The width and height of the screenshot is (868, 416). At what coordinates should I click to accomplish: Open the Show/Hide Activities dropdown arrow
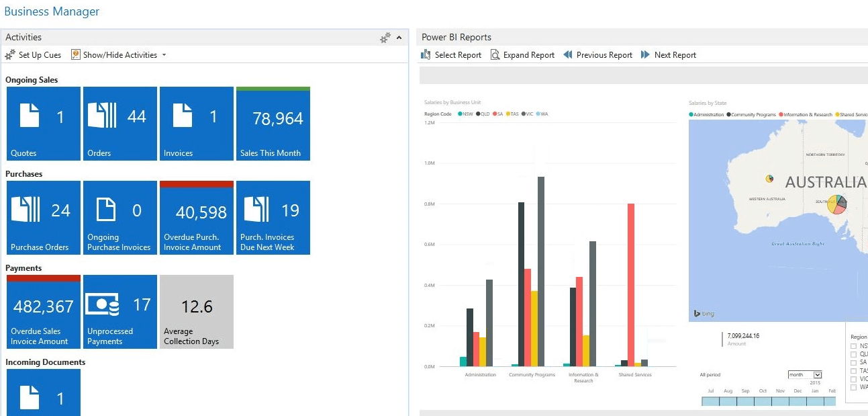point(164,55)
